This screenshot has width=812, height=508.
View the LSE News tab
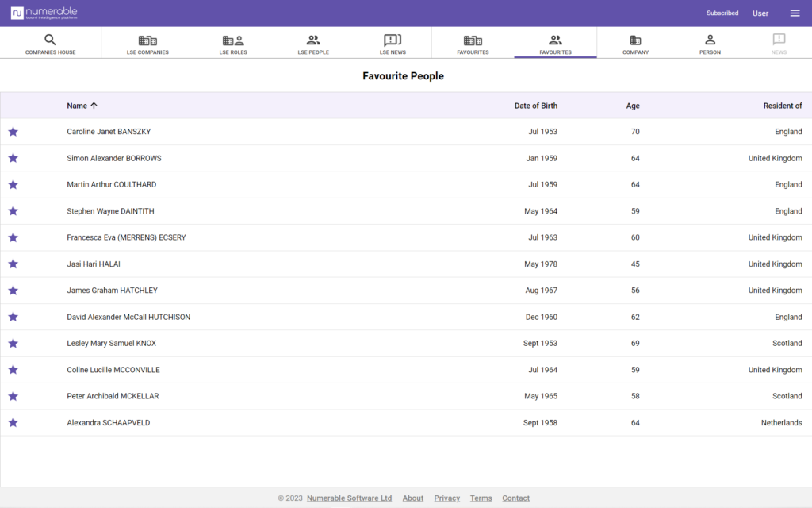[x=393, y=44]
